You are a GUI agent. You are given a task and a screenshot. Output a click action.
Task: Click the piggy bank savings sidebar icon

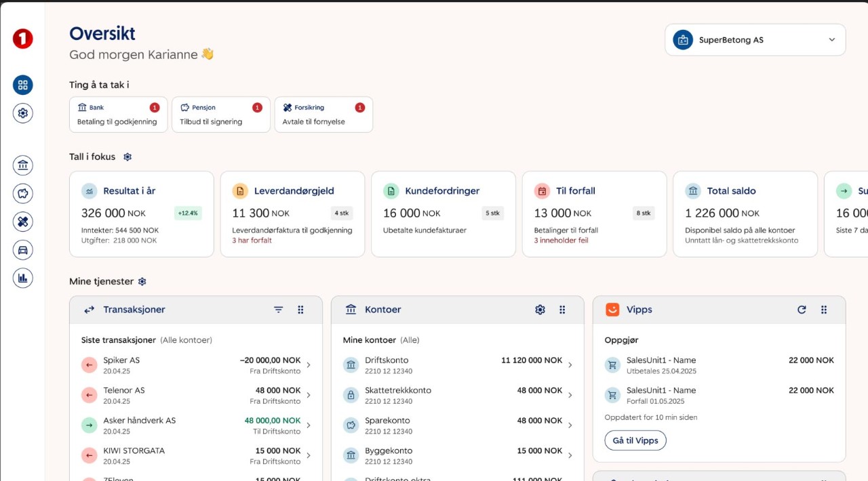[x=23, y=194]
